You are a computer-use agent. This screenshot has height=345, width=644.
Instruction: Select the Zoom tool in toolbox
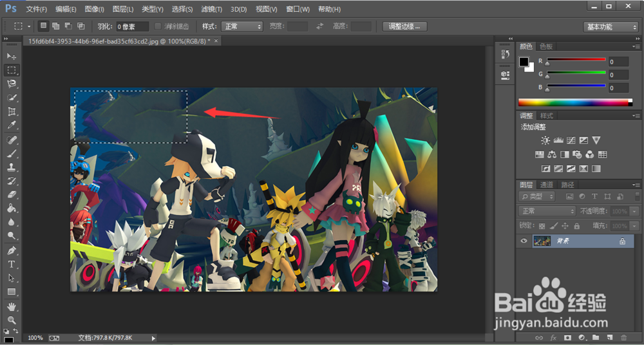click(12, 320)
